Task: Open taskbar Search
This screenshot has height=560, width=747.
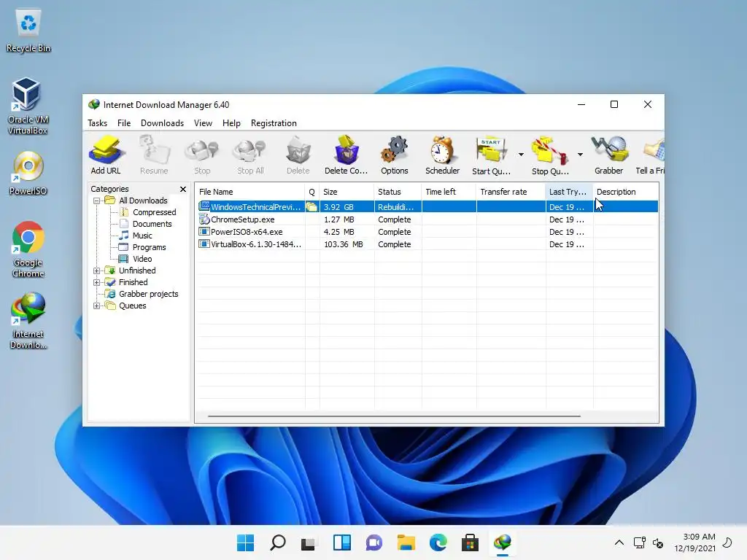Action: [x=278, y=542]
